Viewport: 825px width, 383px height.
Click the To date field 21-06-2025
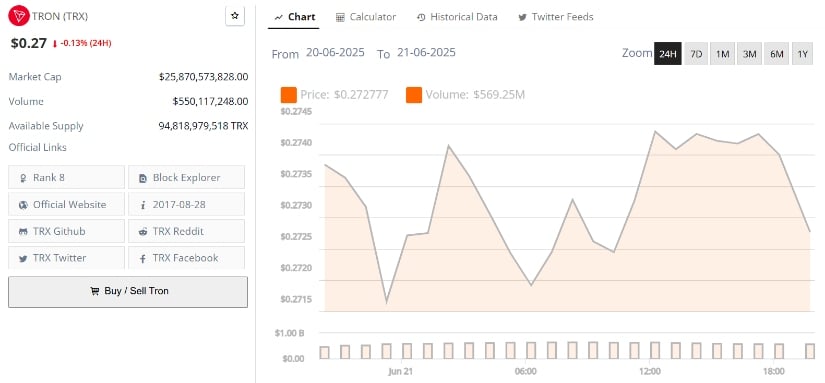click(x=426, y=53)
